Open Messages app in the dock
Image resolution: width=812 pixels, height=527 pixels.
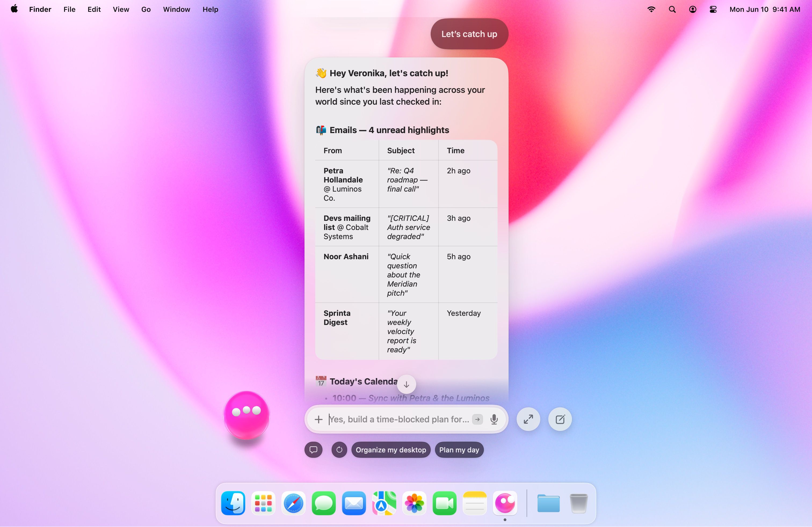tap(324, 503)
